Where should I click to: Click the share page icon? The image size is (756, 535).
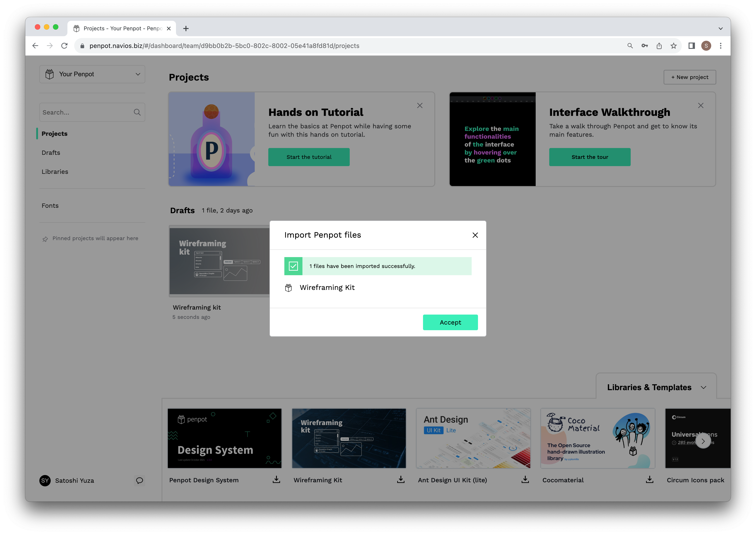[x=659, y=46]
